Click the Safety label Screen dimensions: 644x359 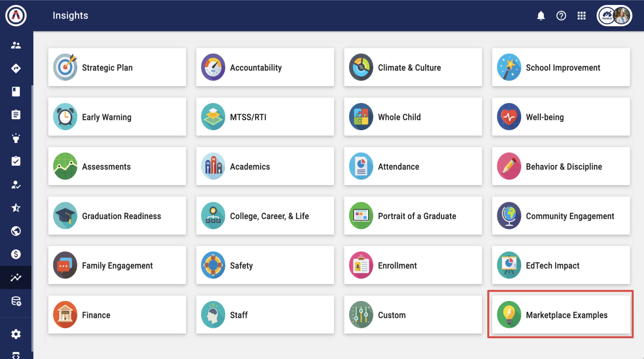pos(241,266)
